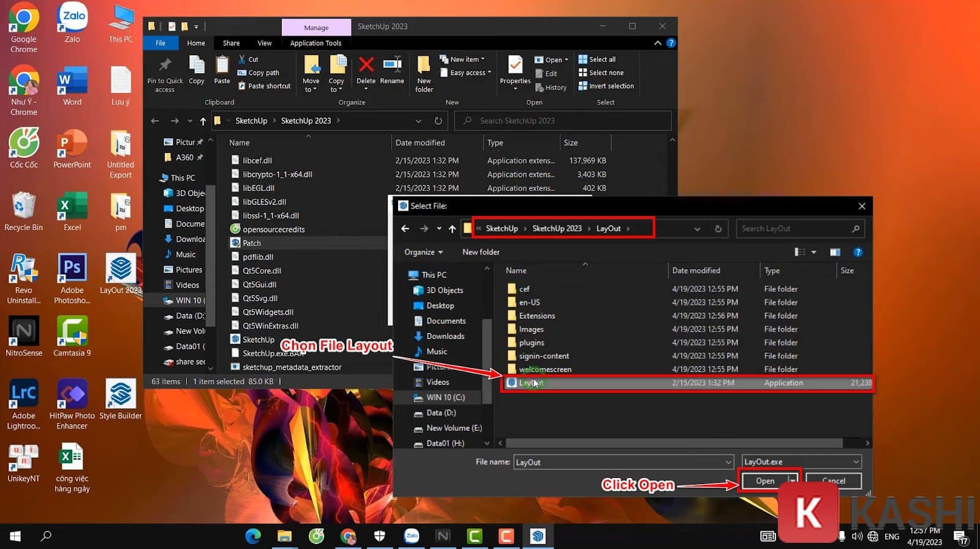This screenshot has width=980, height=549.
Task: Click the SketchUp 2023 breadcrumb in the dialog
Action: 557,228
